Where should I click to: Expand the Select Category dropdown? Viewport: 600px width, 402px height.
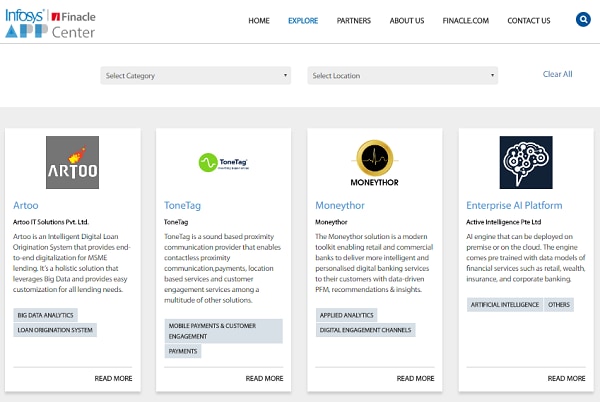[x=196, y=75]
